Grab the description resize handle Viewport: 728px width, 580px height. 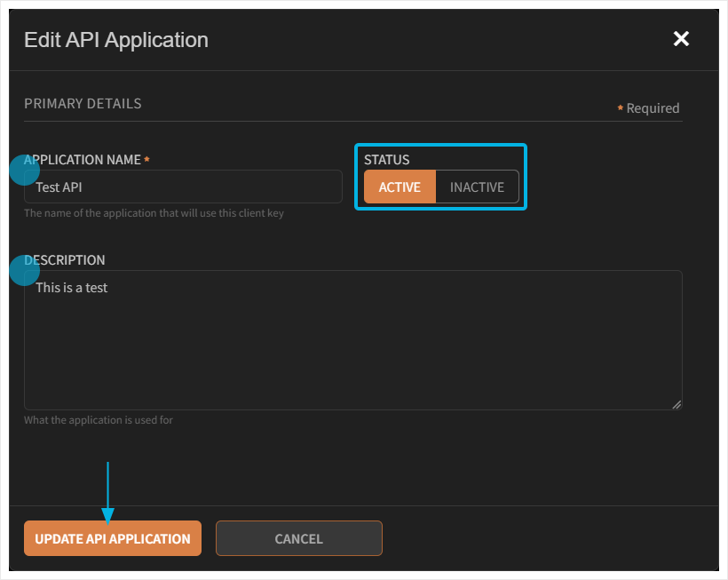[x=677, y=404]
